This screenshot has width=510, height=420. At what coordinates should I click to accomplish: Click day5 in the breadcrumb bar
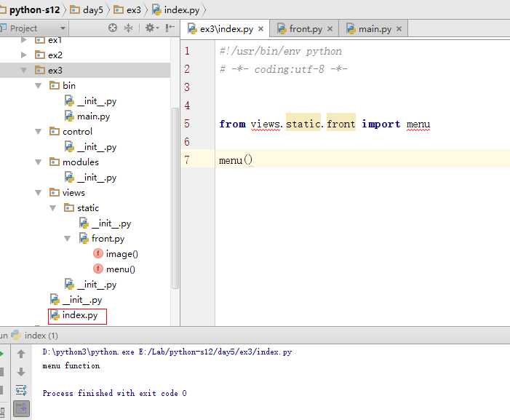[87, 10]
